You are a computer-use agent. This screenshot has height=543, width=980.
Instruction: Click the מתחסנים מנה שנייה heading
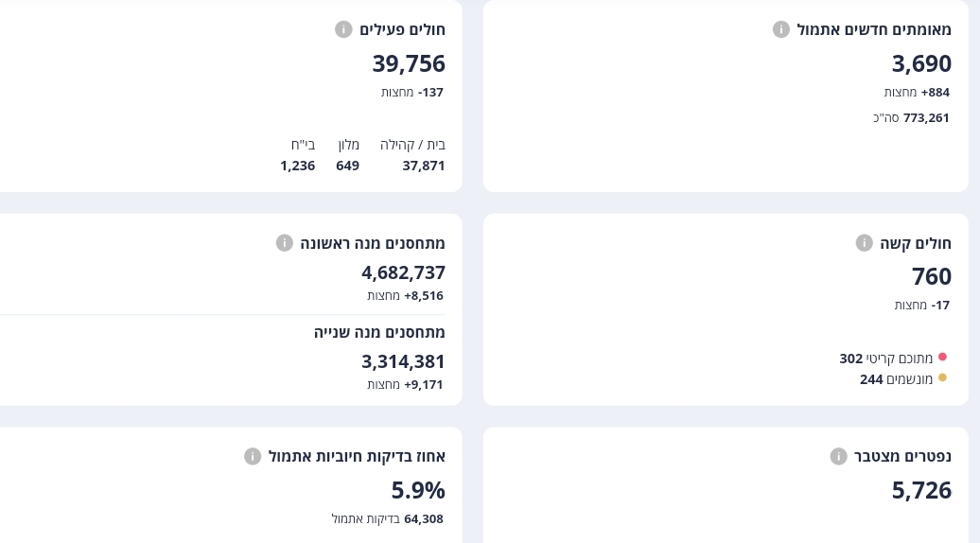pos(379,333)
